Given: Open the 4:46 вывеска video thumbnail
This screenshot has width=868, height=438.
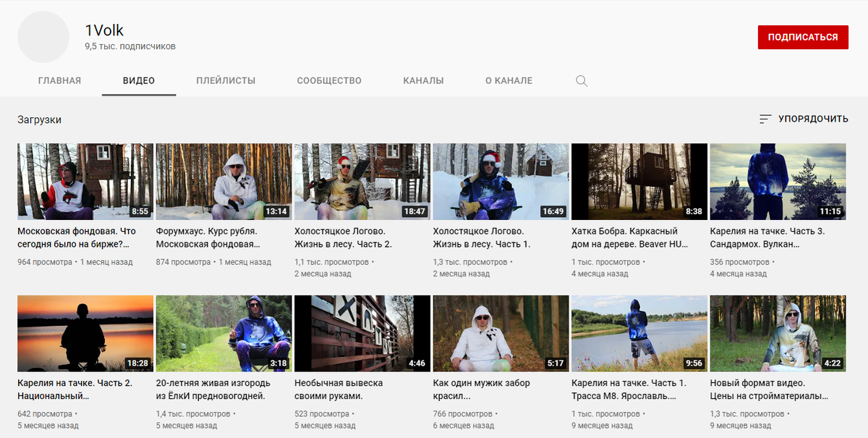Looking at the screenshot, I should (x=362, y=334).
